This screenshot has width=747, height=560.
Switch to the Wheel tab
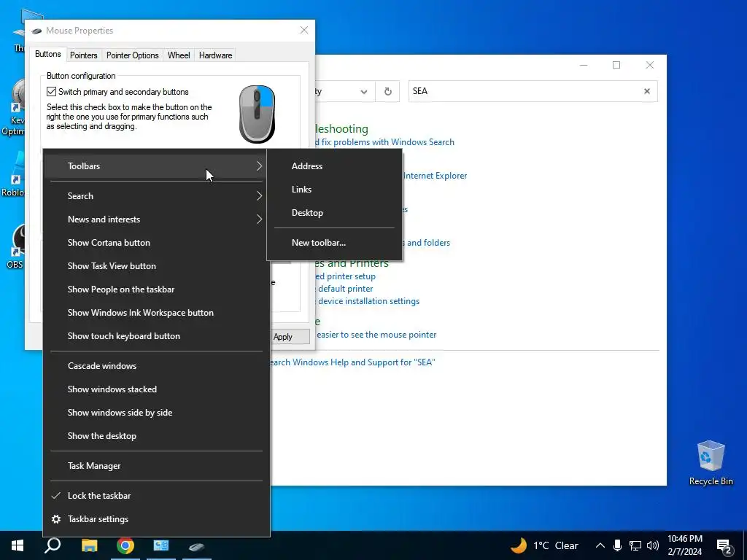coord(179,55)
